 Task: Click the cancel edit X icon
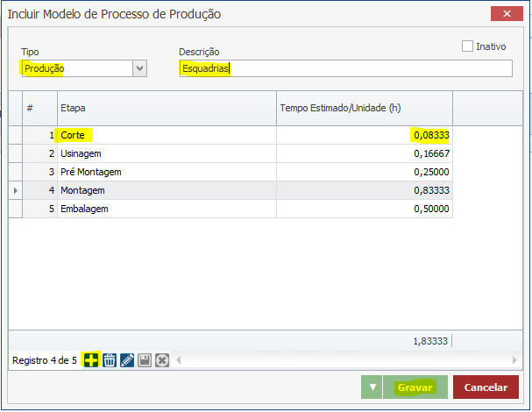(161, 360)
